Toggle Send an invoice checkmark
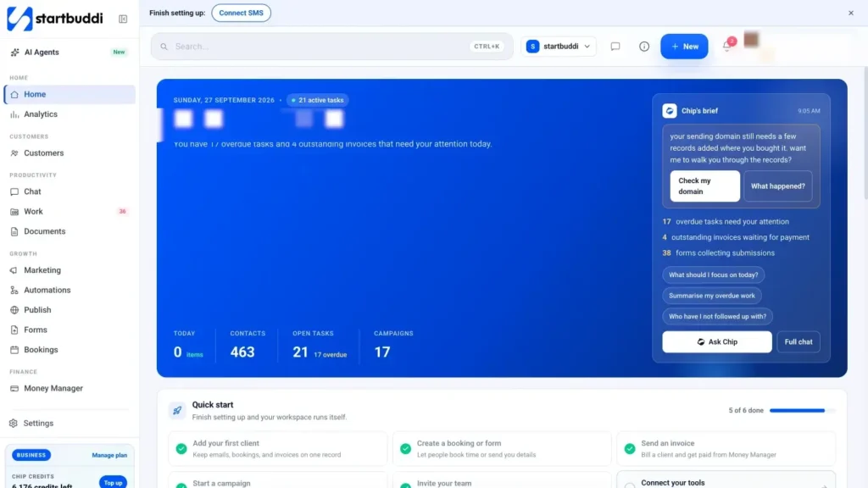 click(630, 449)
